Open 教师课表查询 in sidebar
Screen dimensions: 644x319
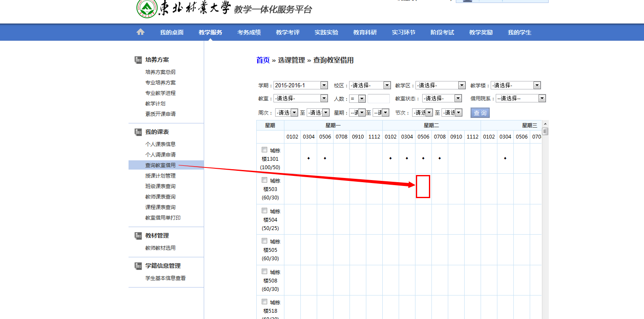point(160,197)
